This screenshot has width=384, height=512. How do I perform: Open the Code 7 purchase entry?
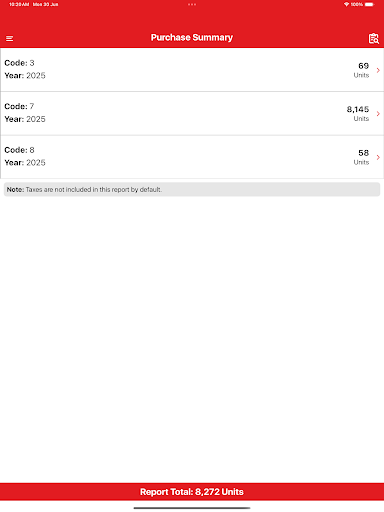(x=192, y=113)
